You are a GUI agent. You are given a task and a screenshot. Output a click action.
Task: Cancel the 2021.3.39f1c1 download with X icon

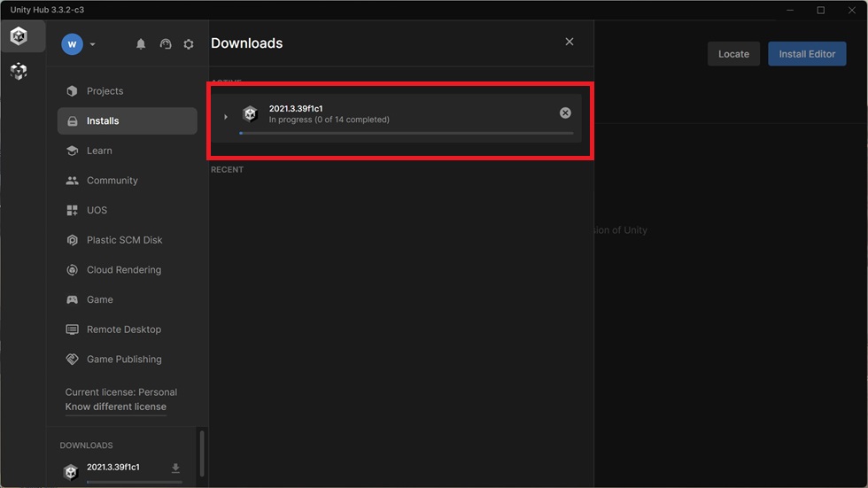click(x=565, y=112)
